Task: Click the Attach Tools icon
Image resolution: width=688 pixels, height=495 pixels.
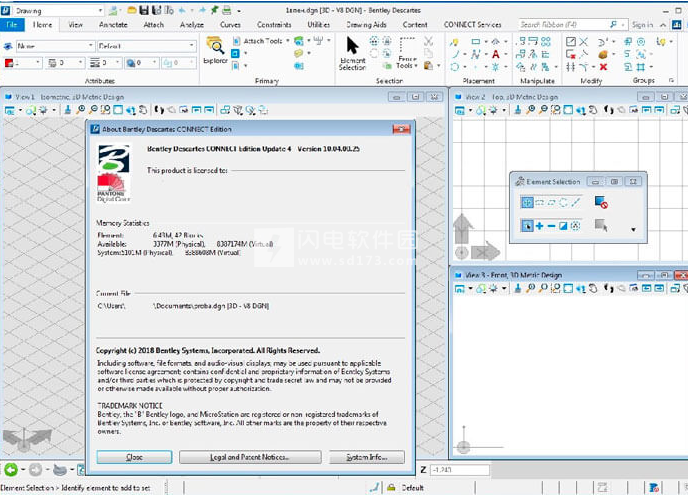Action: 236,41
